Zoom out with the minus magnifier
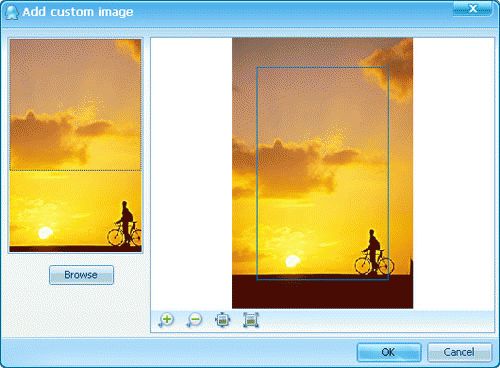500x368 pixels. coord(194,320)
